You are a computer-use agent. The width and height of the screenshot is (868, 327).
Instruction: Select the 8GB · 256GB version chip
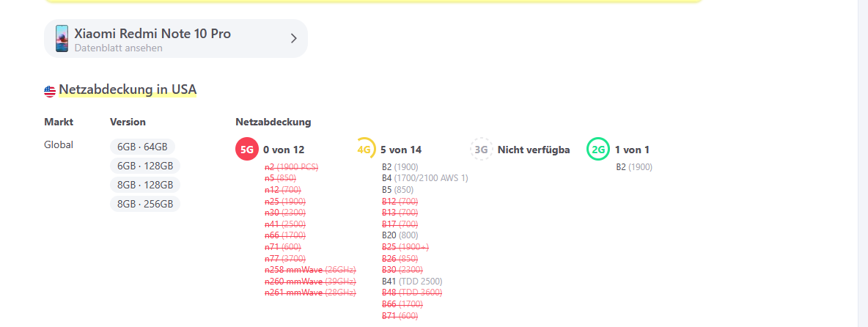[145, 204]
